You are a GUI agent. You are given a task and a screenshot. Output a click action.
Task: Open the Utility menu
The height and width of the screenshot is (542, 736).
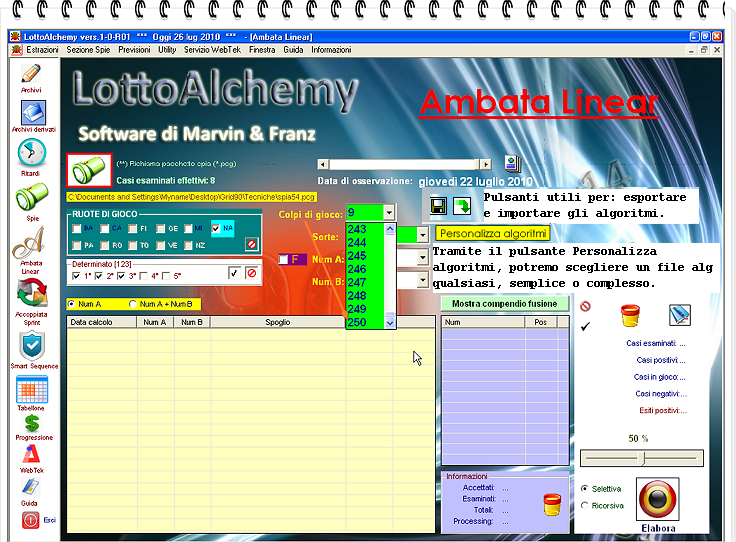tap(167, 50)
